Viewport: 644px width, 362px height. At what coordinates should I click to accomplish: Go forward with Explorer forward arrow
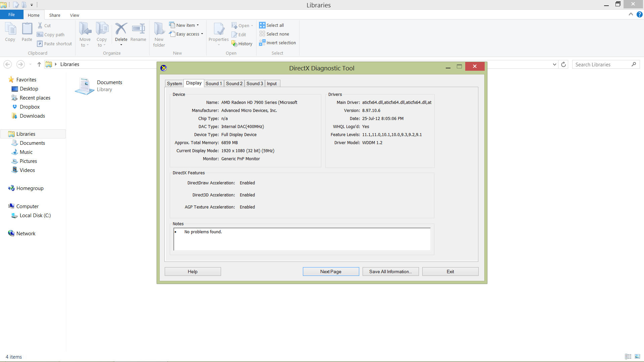tap(20, 64)
